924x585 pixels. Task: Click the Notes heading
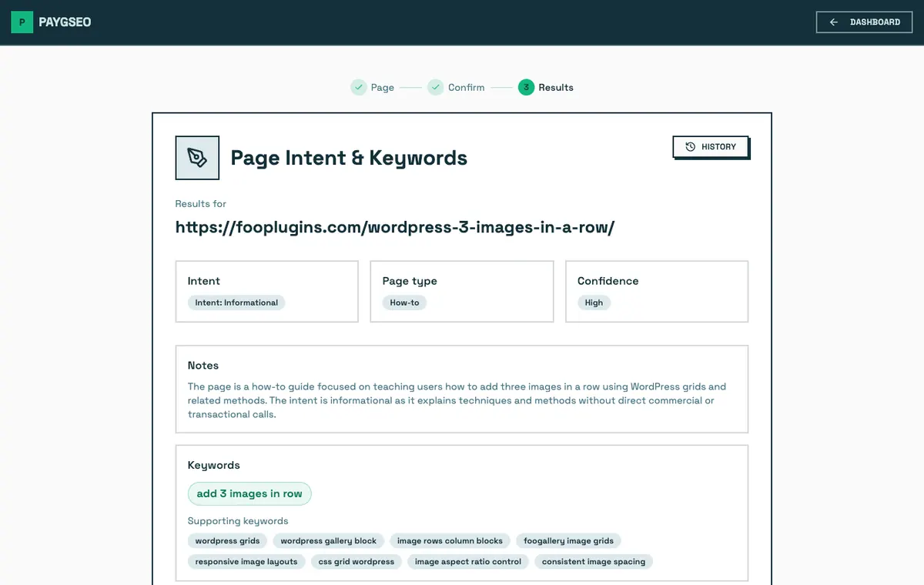click(203, 366)
